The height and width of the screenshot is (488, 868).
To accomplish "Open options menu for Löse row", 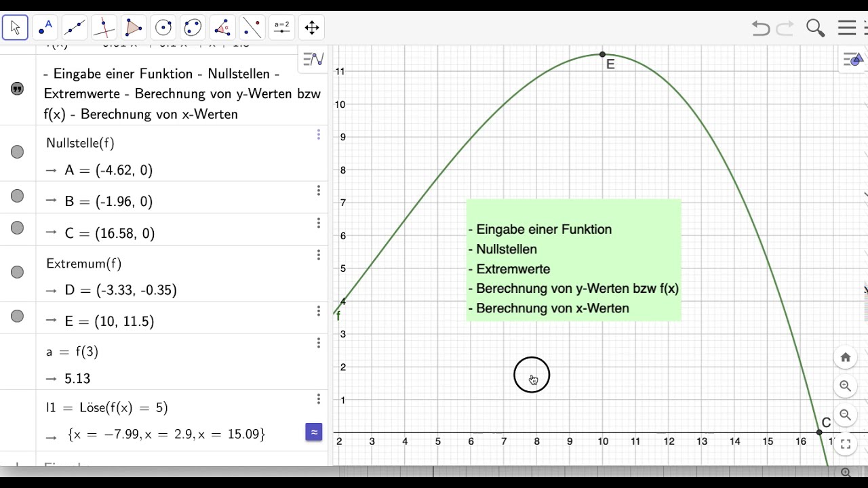I will [x=318, y=399].
